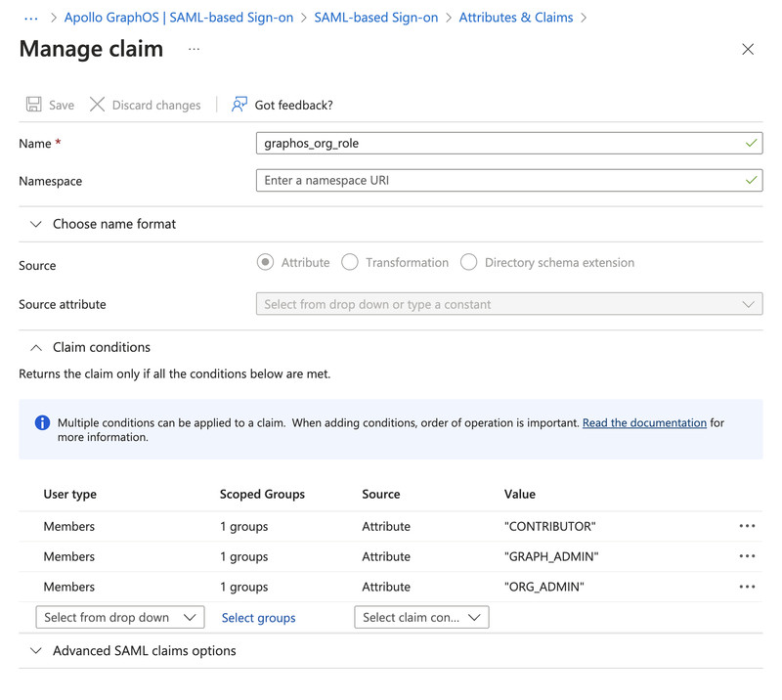Open Got feedback? link
The width and height of the screenshot is (782, 700).
[293, 106]
